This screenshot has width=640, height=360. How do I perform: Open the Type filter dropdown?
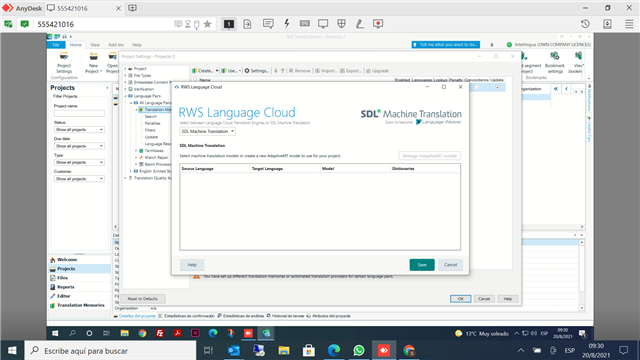(x=79, y=162)
